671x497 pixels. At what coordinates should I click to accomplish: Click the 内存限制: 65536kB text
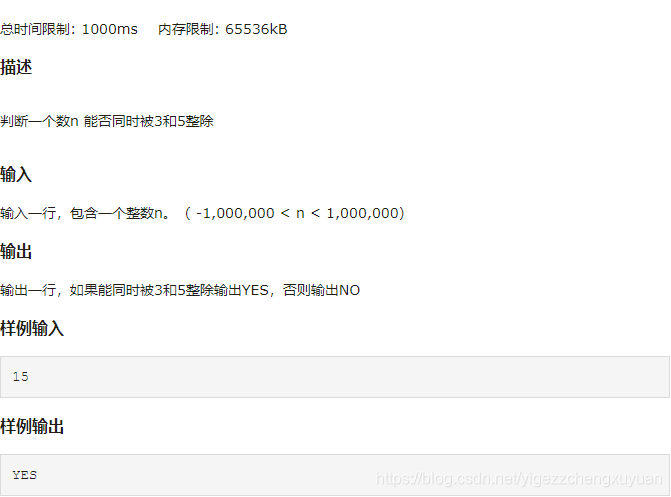tap(223, 29)
